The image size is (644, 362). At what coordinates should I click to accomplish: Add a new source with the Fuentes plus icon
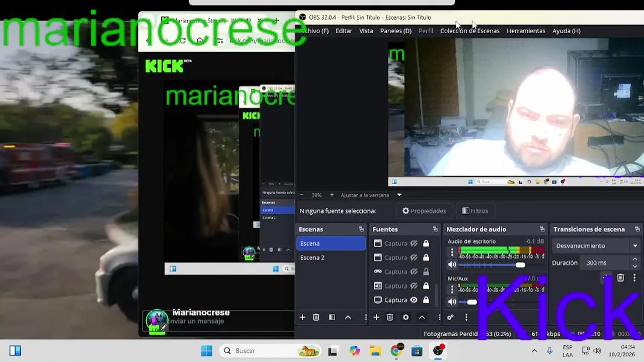pyautogui.click(x=376, y=317)
